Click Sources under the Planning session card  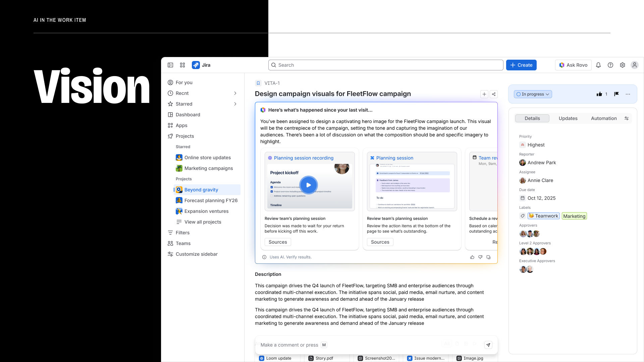click(380, 242)
